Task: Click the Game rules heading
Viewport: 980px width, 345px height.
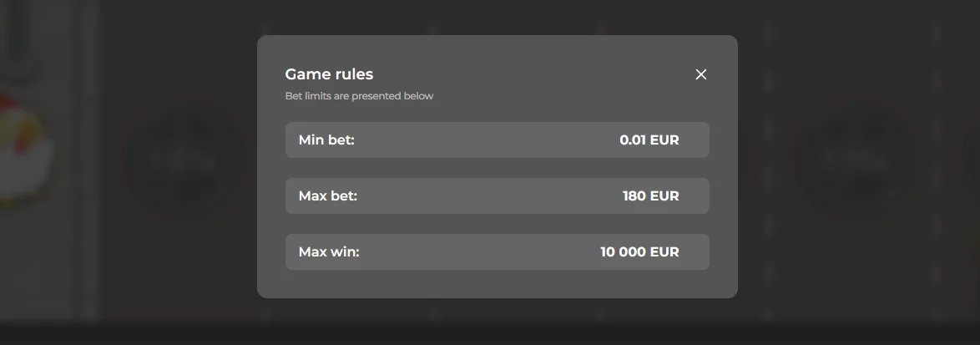Action: (329, 74)
